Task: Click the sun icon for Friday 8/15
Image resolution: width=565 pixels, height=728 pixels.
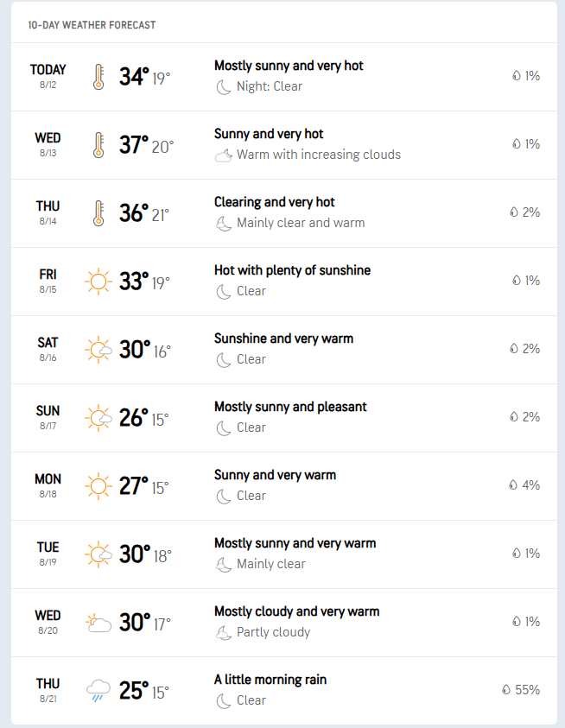Action: 98,282
